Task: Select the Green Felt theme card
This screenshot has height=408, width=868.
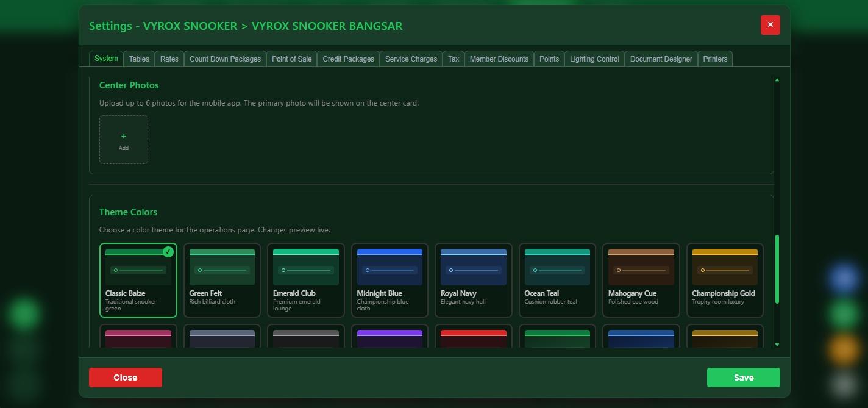Action: pos(222,281)
